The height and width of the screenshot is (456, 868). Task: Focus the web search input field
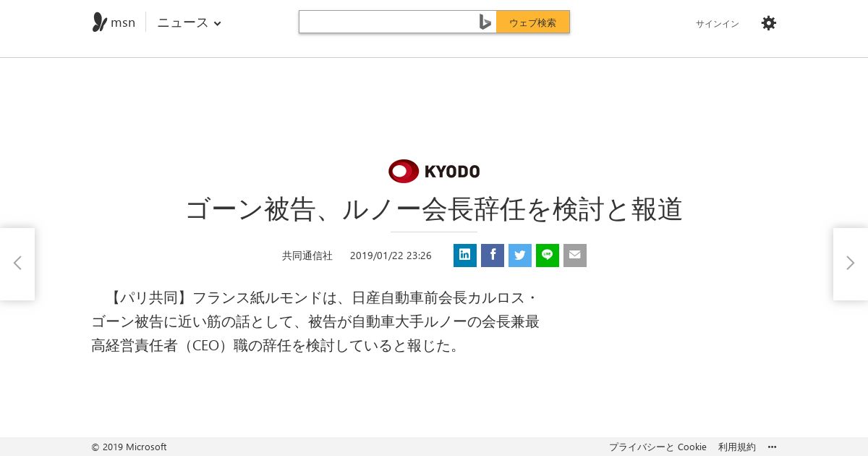coord(387,22)
